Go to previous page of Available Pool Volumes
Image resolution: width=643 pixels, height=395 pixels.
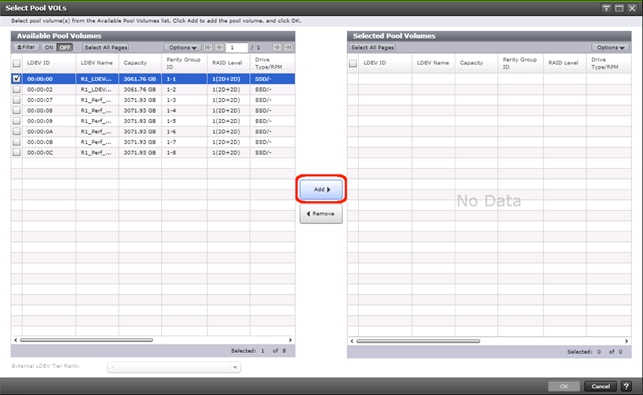point(219,48)
